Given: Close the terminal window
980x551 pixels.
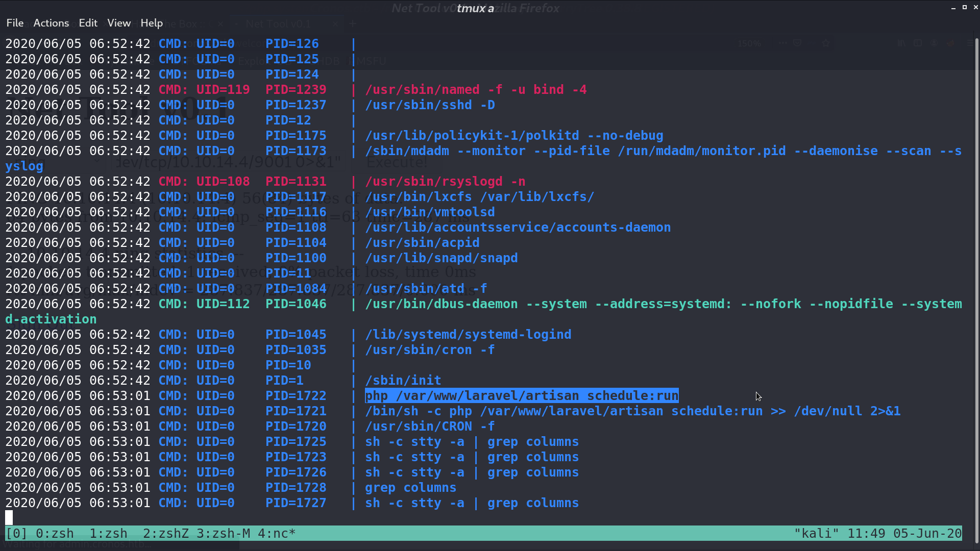Looking at the screenshot, I should point(975,8).
